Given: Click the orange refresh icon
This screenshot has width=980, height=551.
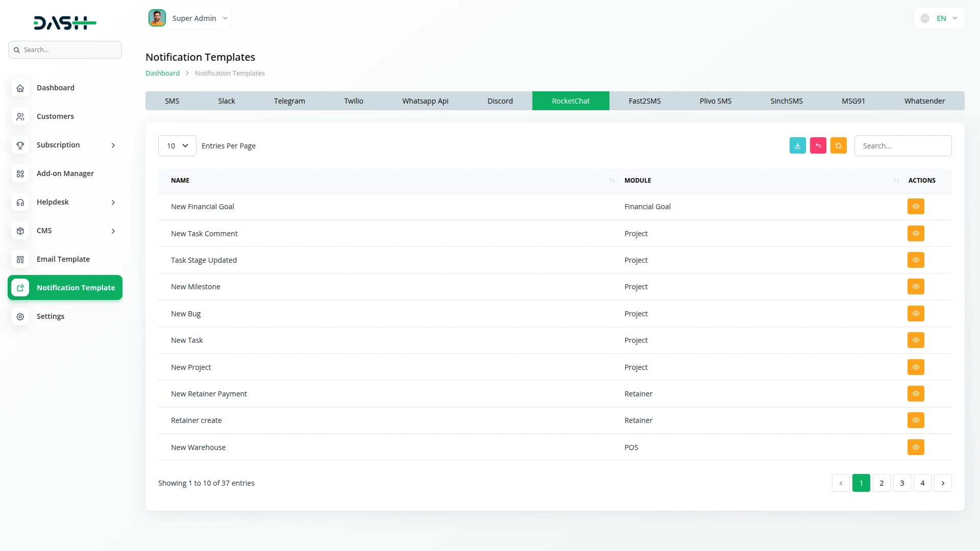Looking at the screenshot, I should (838, 145).
